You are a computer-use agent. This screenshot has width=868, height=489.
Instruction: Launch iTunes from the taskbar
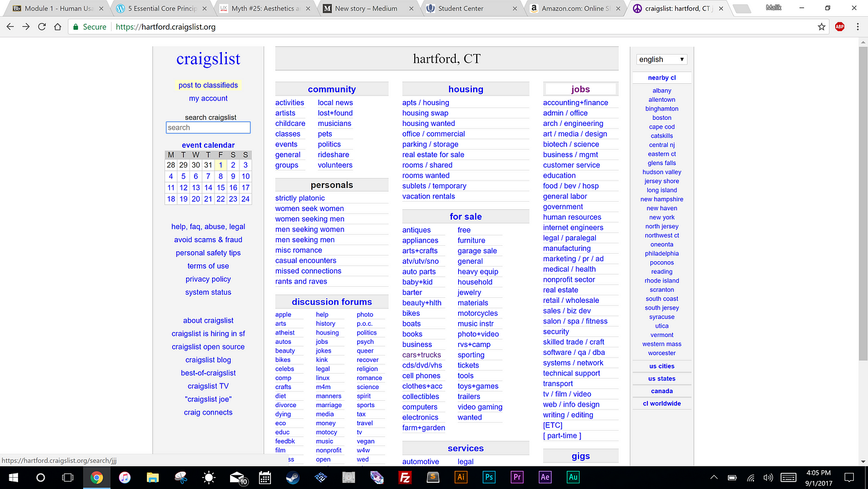(x=125, y=478)
